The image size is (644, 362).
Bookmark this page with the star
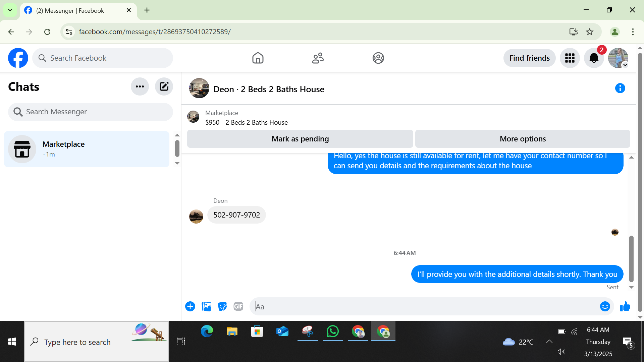590,32
